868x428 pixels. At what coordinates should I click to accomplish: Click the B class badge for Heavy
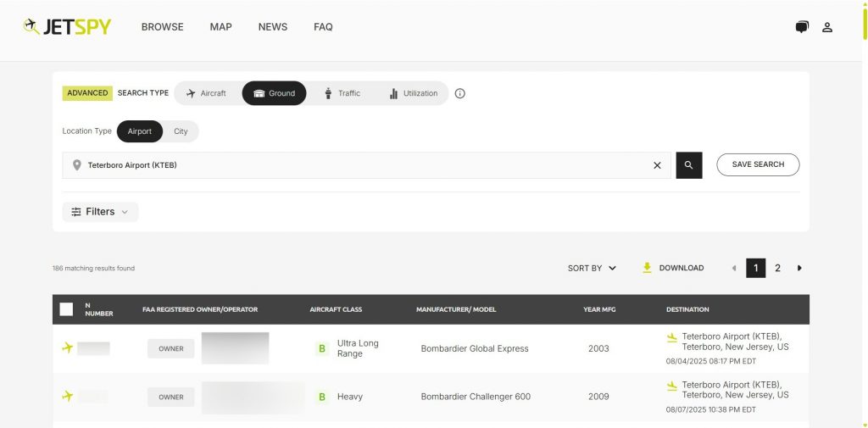point(322,397)
